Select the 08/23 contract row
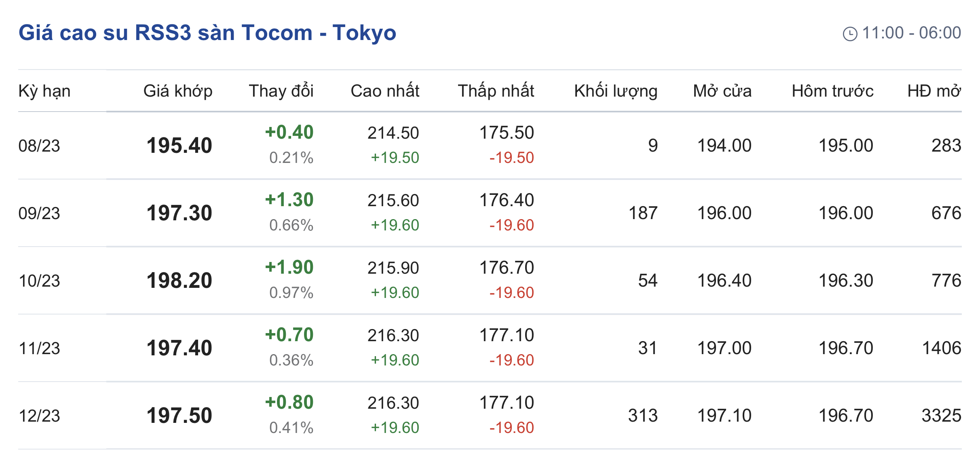This screenshot has width=980, height=456. coord(39,146)
